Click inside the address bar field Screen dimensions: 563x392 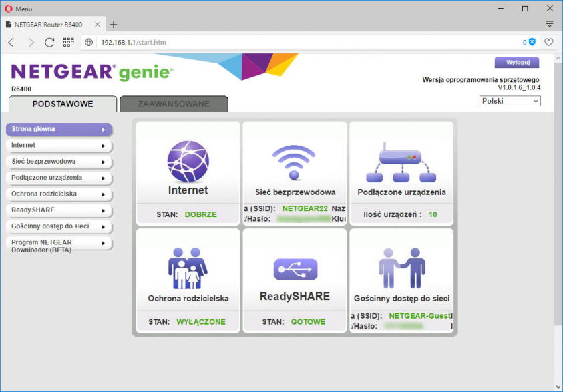pos(200,41)
